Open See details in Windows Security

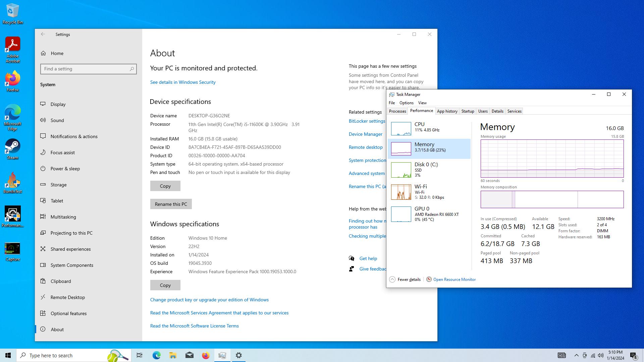coord(183,82)
